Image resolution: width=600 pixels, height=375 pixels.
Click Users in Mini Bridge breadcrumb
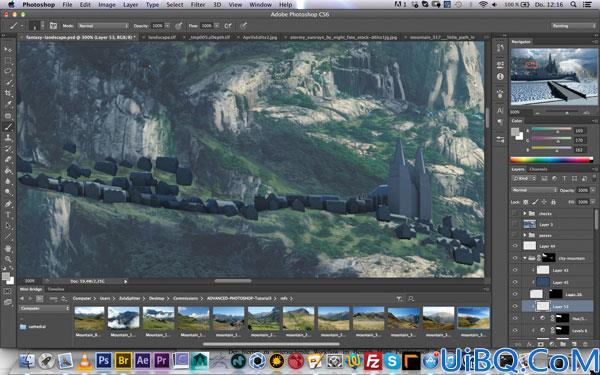click(105, 298)
